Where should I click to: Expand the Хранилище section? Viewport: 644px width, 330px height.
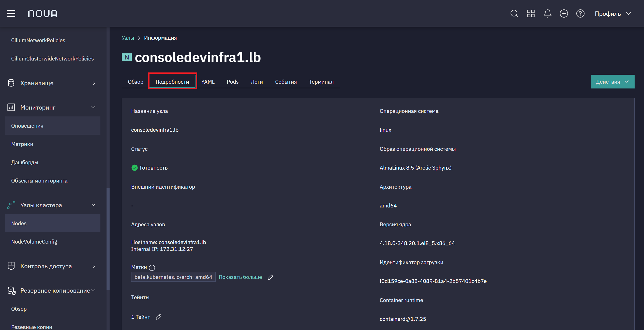(x=53, y=83)
